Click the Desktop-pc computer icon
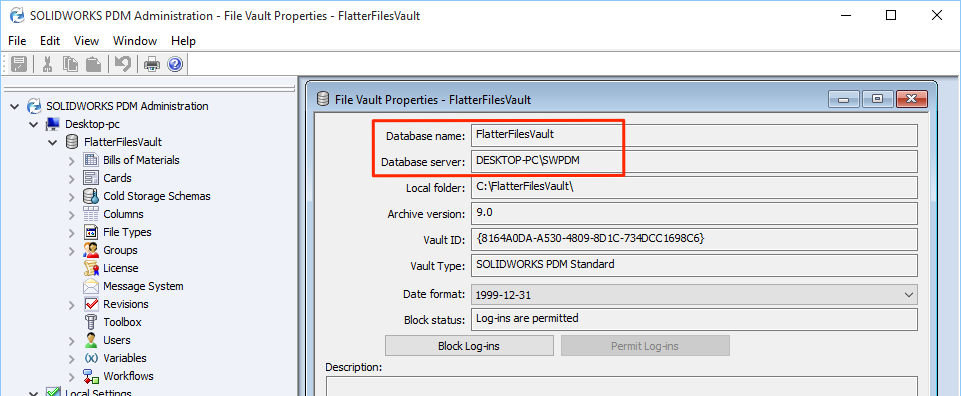Screen dimensions: 961x396 click(53, 124)
